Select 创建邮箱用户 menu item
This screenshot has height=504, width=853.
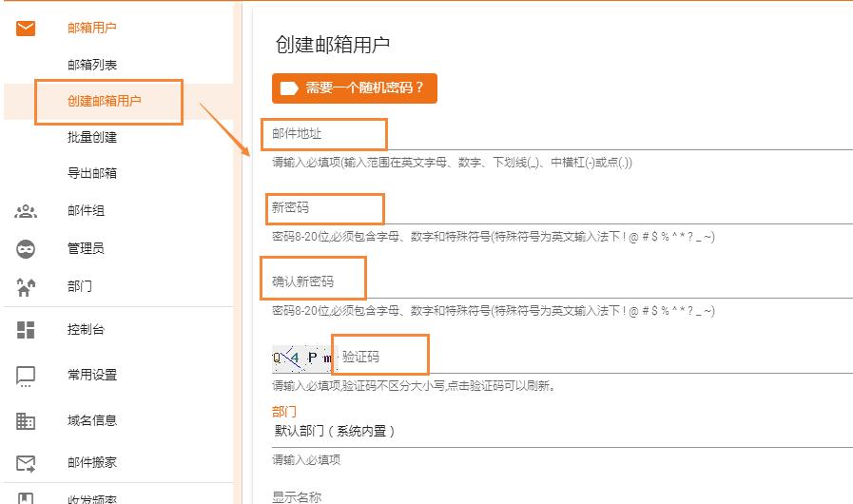(105, 101)
